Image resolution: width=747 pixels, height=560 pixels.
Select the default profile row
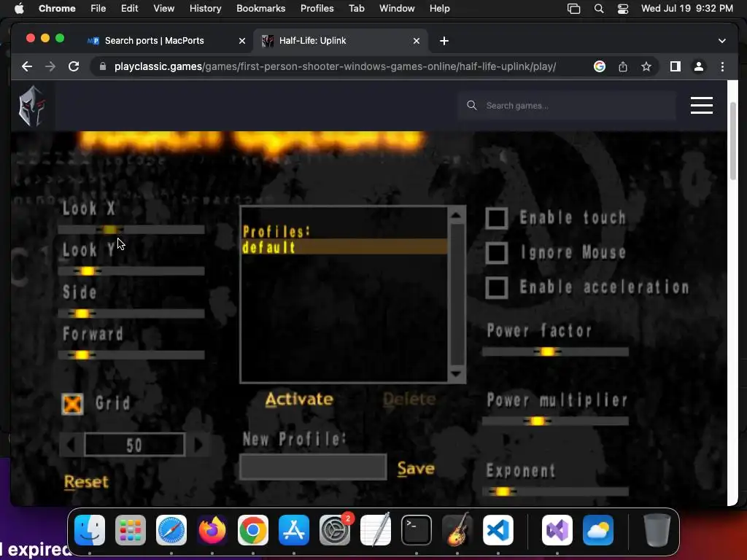tap(344, 247)
